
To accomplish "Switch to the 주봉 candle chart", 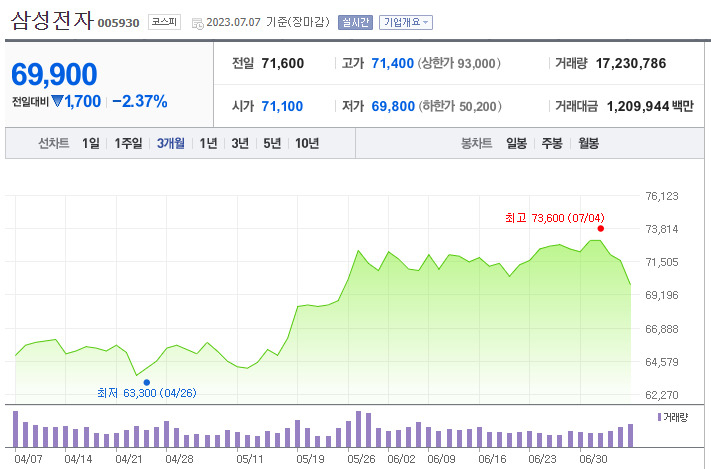I will pos(552,143).
